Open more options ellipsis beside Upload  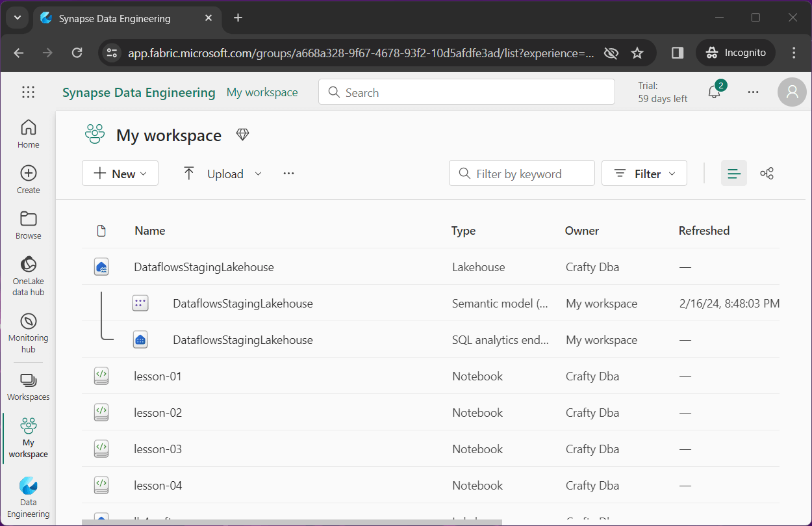[x=289, y=174]
